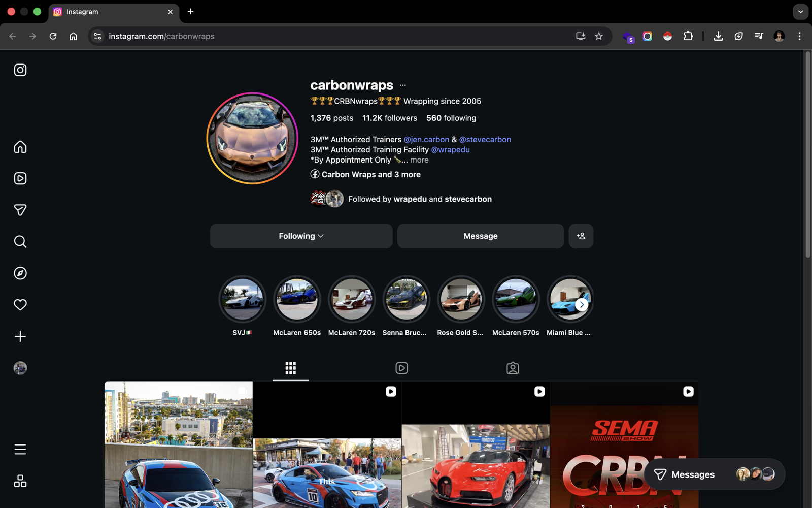Expand the Following dropdown button
Screen dimensions: 812x508
pyautogui.click(x=301, y=236)
